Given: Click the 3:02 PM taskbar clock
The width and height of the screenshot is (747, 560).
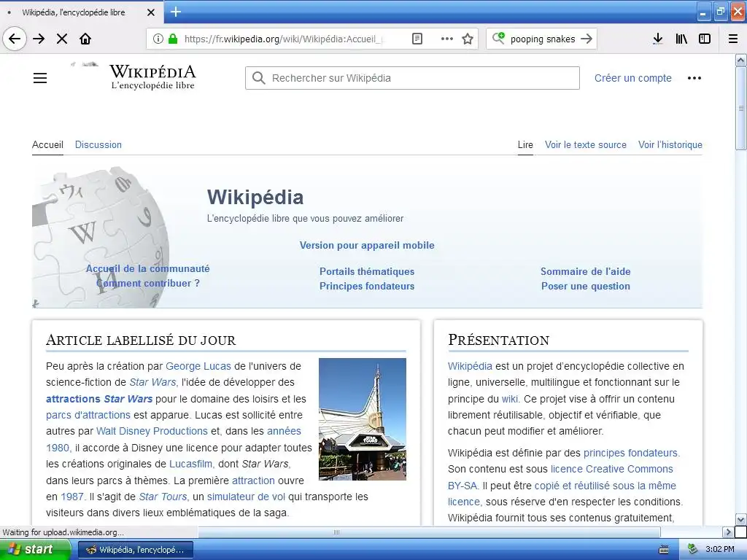Looking at the screenshot, I should coord(720,550).
